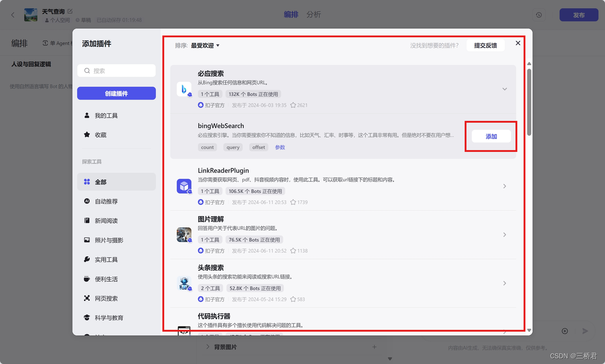This screenshot has height=364, width=605.
Task: Select the 网页搜索 category
Action: click(x=116, y=298)
